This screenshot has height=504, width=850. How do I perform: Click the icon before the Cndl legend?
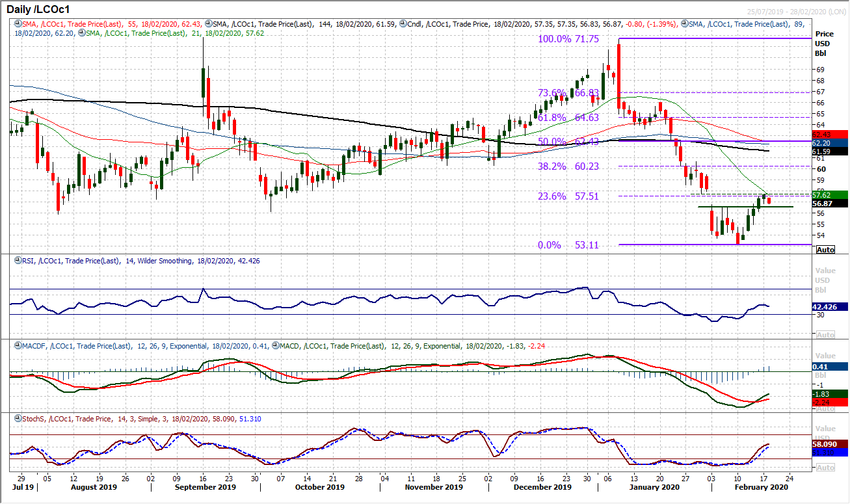coord(403,24)
